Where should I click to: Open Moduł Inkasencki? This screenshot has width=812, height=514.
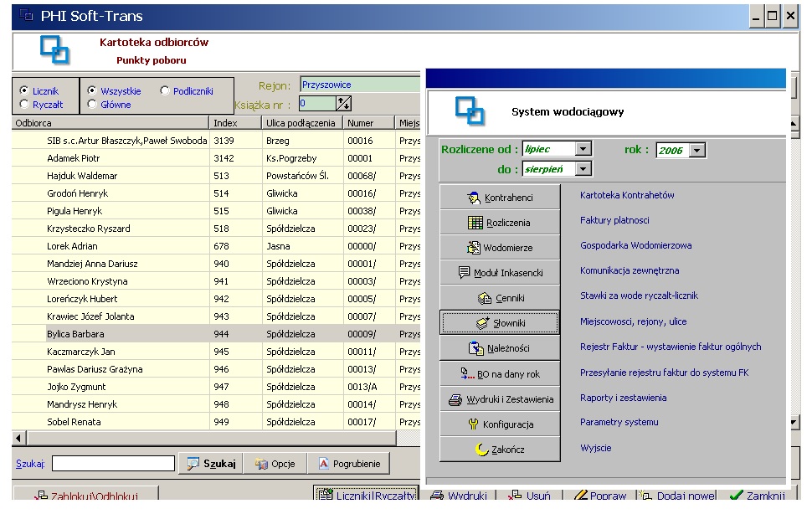(500, 273)
